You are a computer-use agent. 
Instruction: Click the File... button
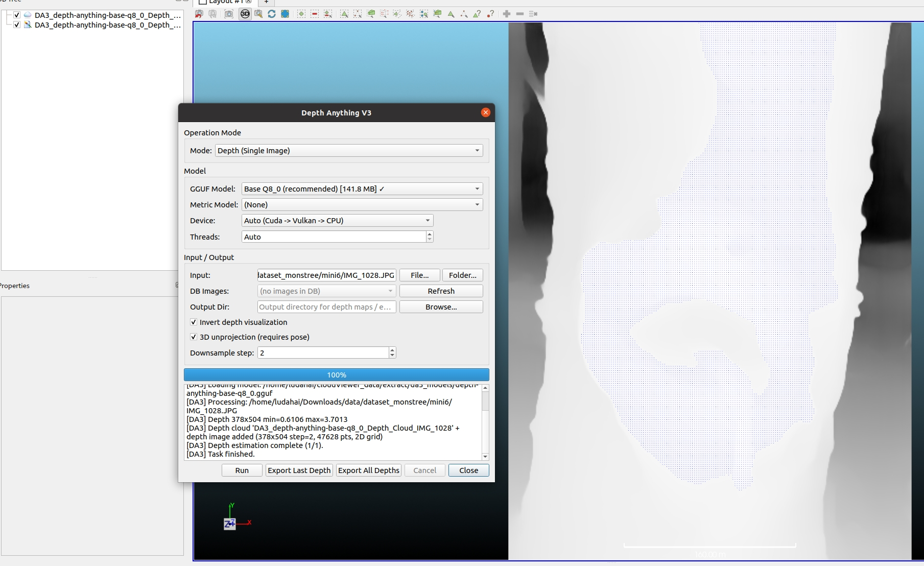tap(420, 275)
